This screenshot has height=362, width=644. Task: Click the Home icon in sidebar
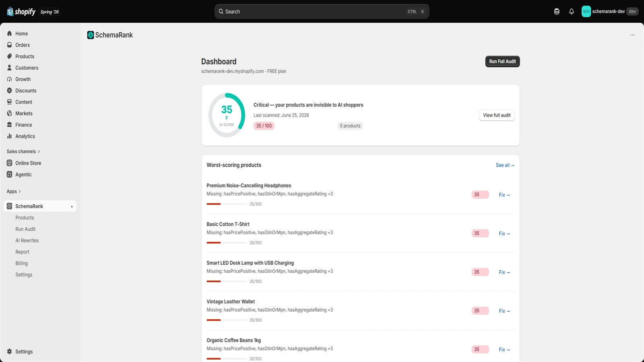point(10,34)
